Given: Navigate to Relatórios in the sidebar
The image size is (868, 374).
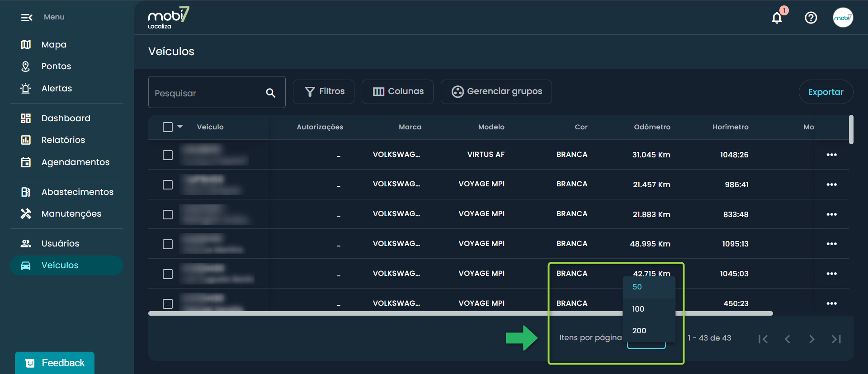Looking at the screenshot, I should 63,140.
